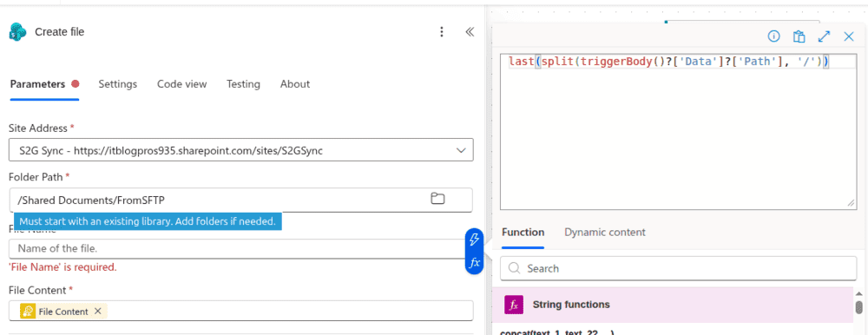
Task: Click the red validation dot on Parameters
Action: coord(76,84)
